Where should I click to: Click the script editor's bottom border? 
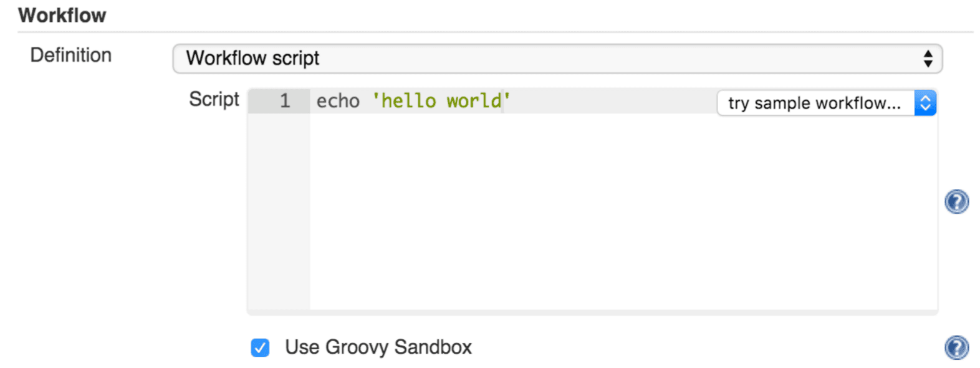click(x=592, y=312)
